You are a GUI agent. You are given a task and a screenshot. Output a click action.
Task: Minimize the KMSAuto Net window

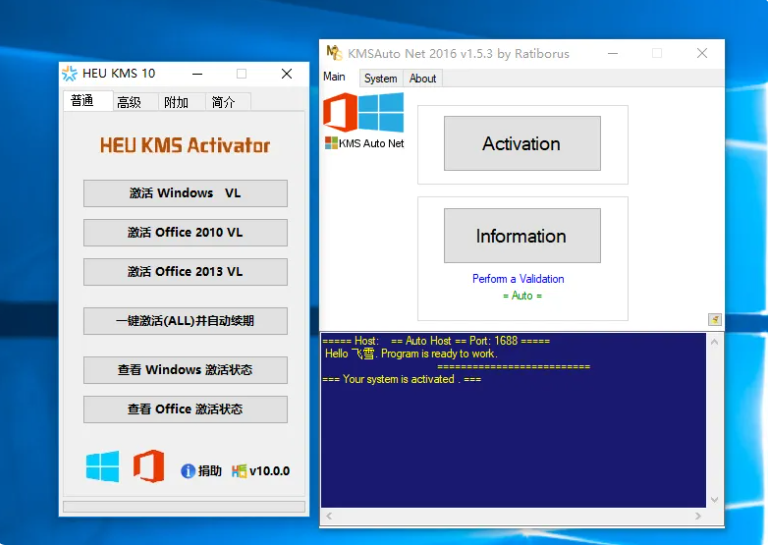(x=613, y=53)
